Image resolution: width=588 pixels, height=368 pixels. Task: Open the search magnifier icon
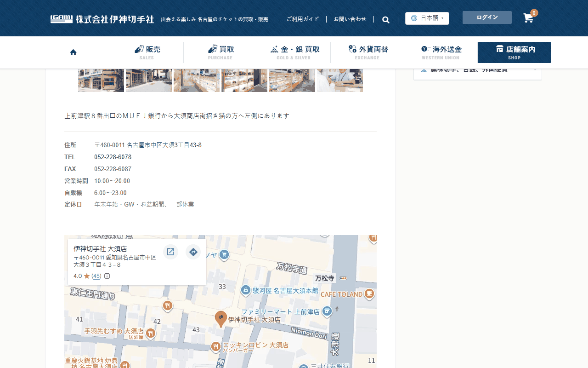pyautogui.click(x=386, y=20)
